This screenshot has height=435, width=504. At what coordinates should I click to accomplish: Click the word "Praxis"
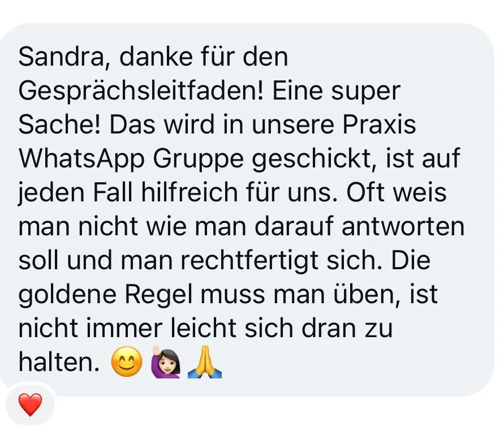pyautogui.click(x=380, y=124)
